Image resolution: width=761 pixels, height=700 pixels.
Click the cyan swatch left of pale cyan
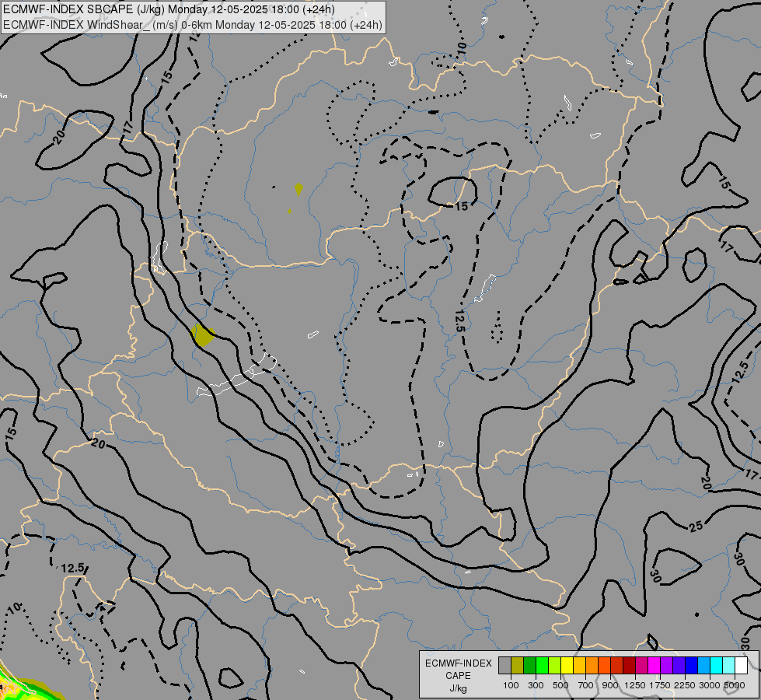[x=717, y=666]
